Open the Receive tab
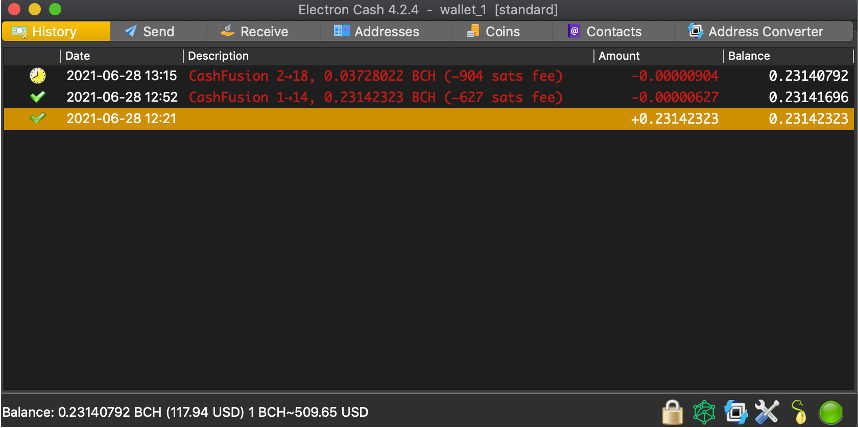Screen dimensions: 858x428 pos(254,31)
